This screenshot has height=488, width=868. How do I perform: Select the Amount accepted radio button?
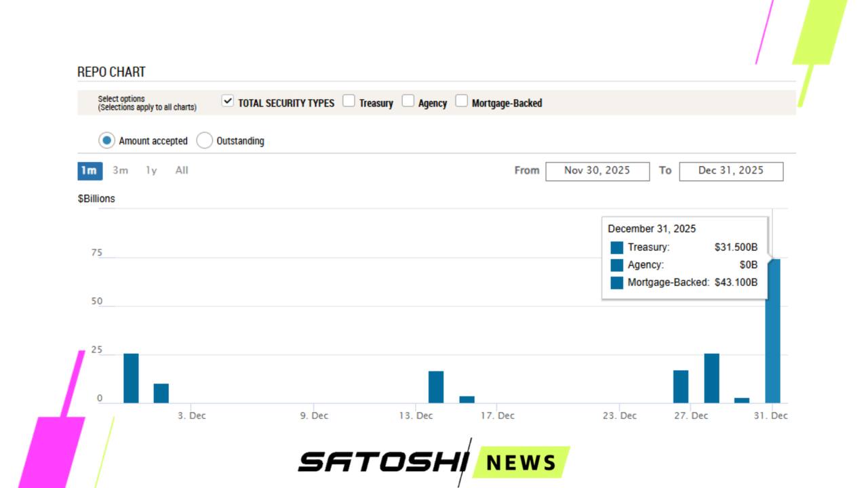(x=106, y=140)
